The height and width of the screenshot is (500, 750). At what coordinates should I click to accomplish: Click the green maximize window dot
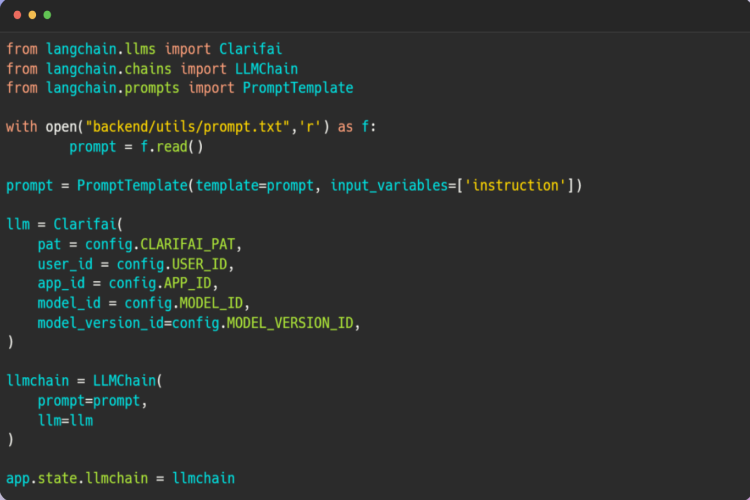[x=47, y=15]
